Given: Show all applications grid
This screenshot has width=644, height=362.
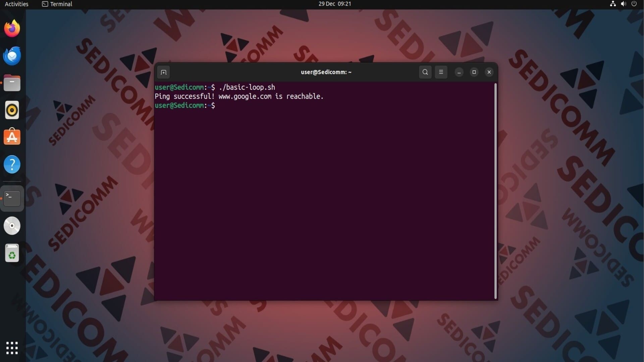Looking at the screenshot, I should (x=12, y=348).
